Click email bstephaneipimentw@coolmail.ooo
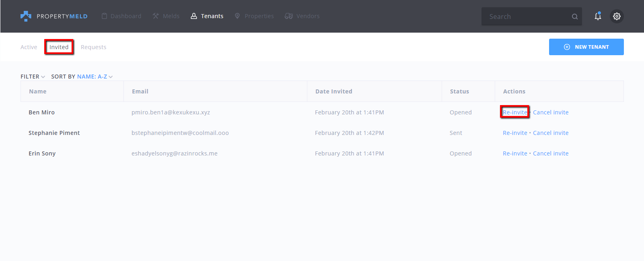 180,133
